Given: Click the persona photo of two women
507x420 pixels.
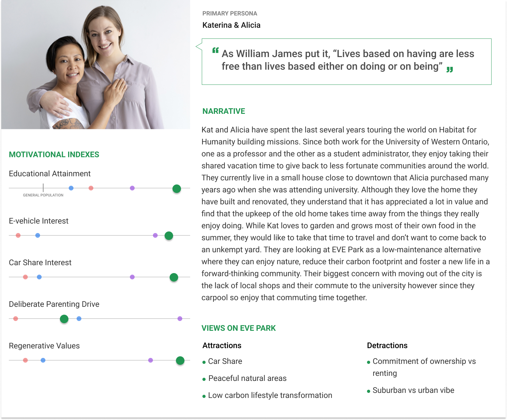Looking at the screenshot, I should 96,65.
